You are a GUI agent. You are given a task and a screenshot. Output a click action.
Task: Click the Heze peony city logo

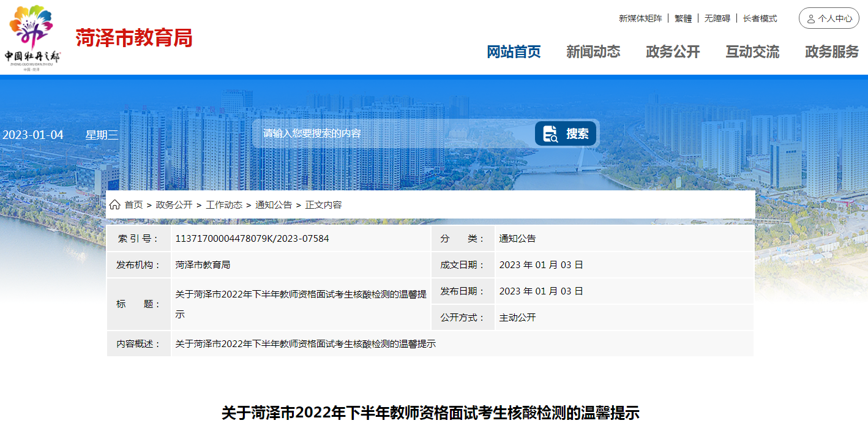32,37
